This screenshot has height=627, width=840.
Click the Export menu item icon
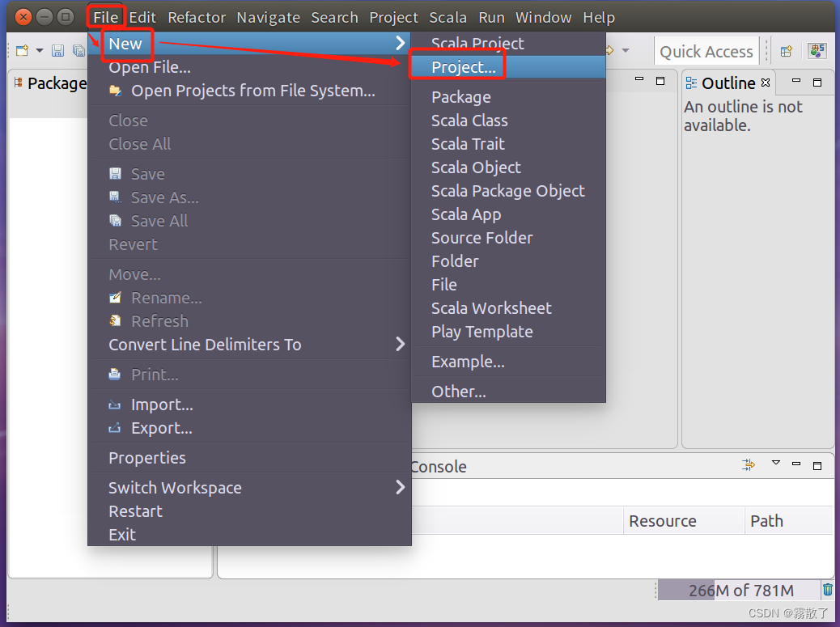pyautogui.click(x=115, y=428)
